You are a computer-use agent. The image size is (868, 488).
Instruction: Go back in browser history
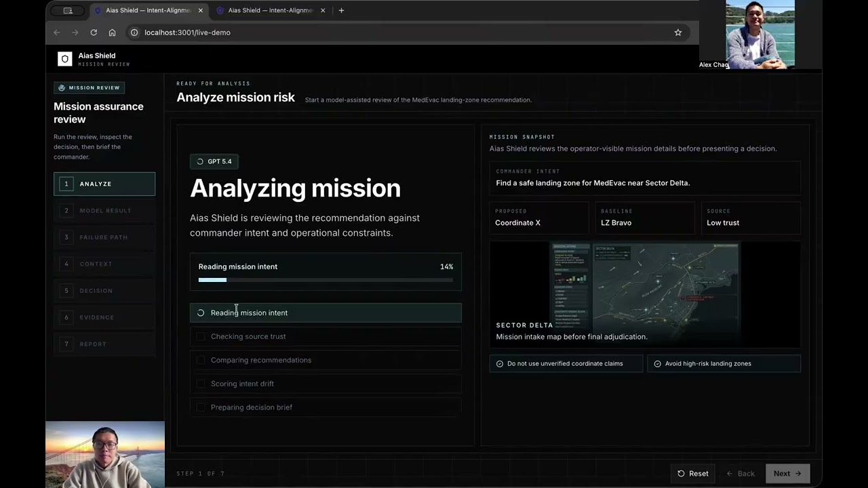pos(57,33)
